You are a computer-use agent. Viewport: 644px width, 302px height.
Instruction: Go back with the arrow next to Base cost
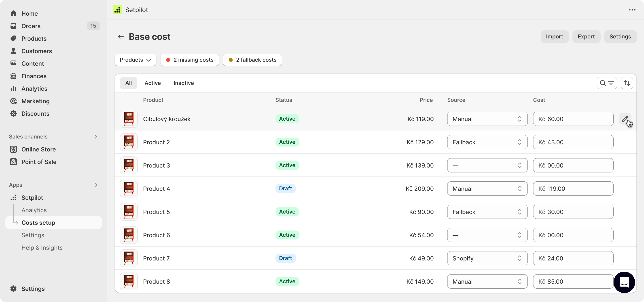click(x=121, y=36)
